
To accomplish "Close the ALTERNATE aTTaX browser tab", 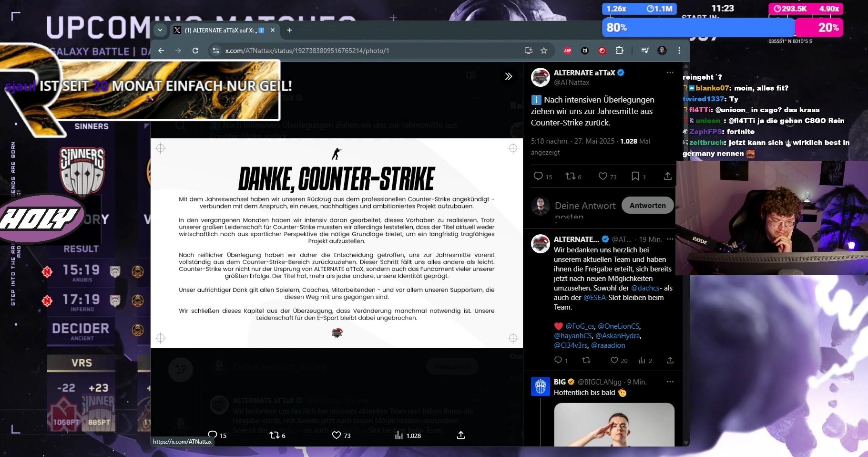I will click(x=273, y=30).
